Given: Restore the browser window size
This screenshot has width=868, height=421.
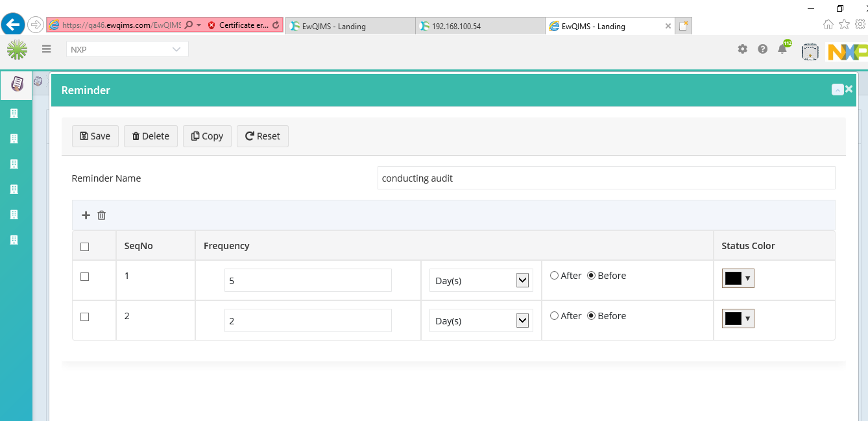Looking at the screenshot, I should click(x=840, y=8).
